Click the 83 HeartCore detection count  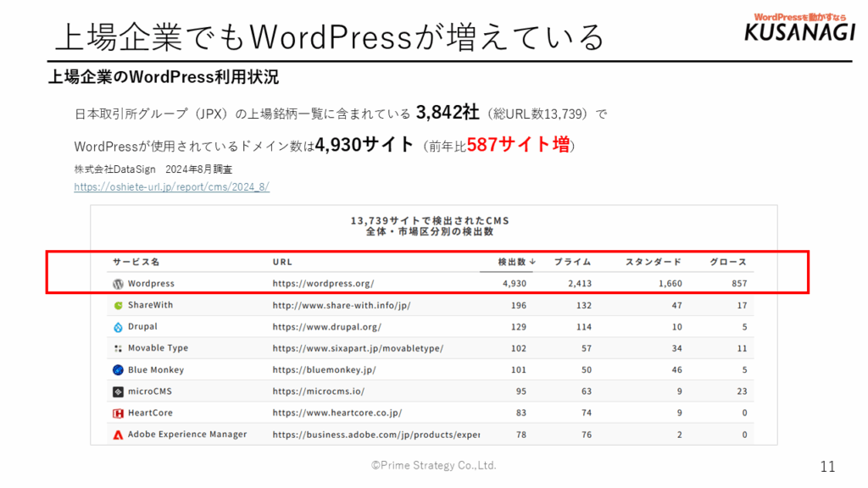click(521, 413)
